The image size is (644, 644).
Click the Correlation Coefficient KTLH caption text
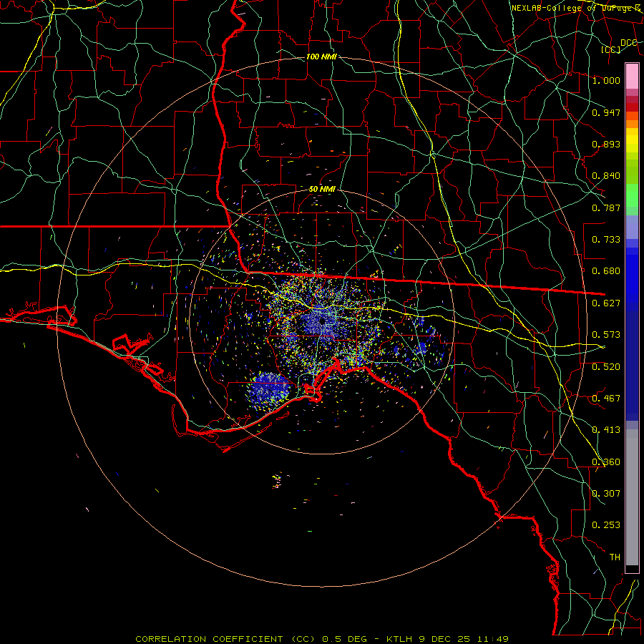pyautogui.click(x=322, y=639)
